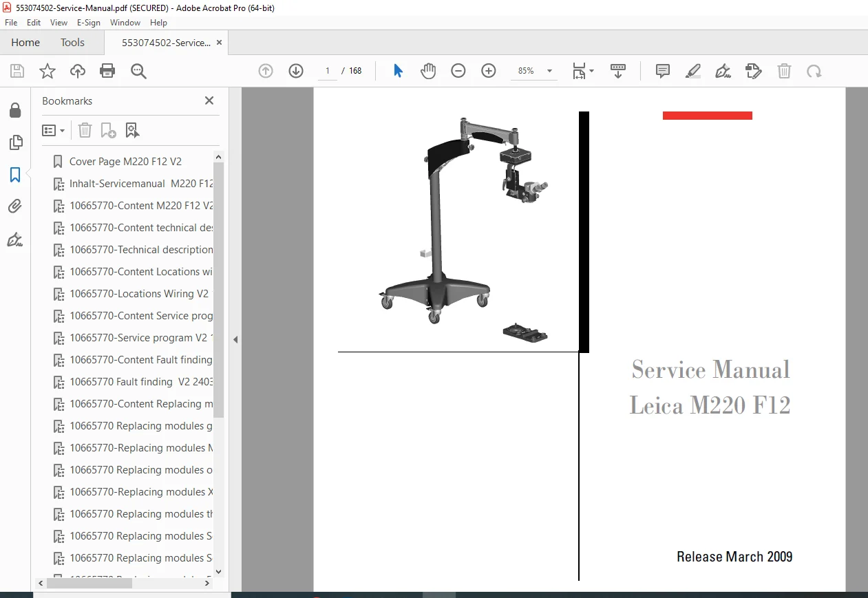868x598 pixels.
Task: Open the 10665770-Technical description bookmark
Action: [x=141, y=250]
